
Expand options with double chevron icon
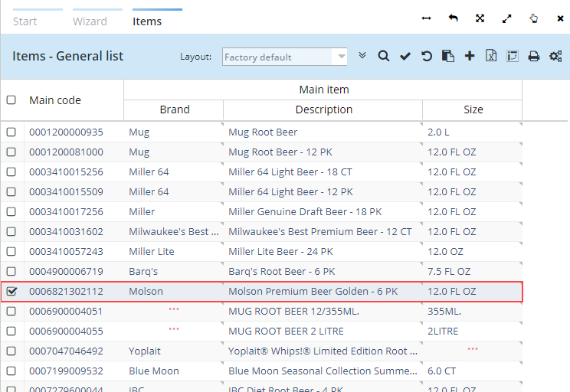[362, 55]
